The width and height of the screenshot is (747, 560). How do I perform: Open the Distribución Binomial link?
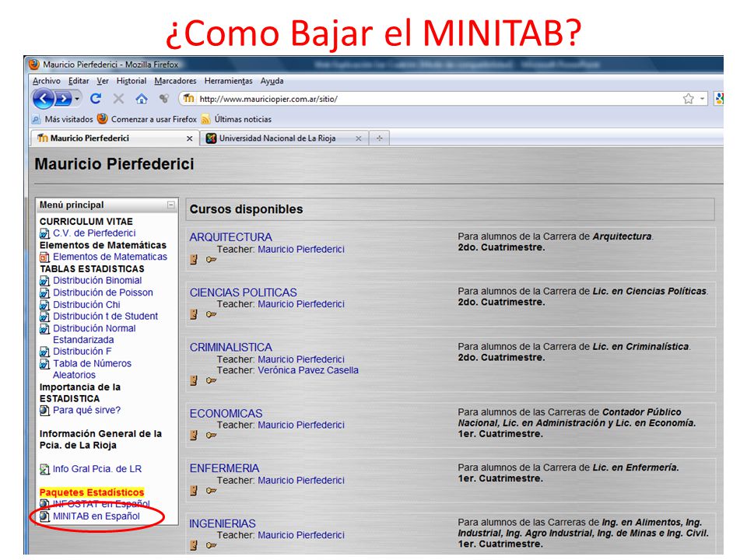(x=97, y=281)
